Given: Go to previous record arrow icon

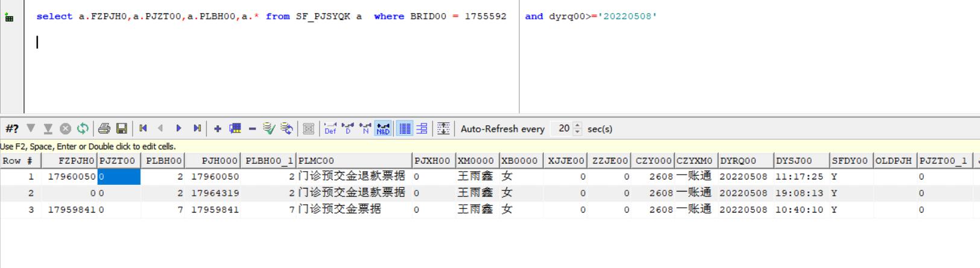Looking at the screenshot, I should (160, 128).
